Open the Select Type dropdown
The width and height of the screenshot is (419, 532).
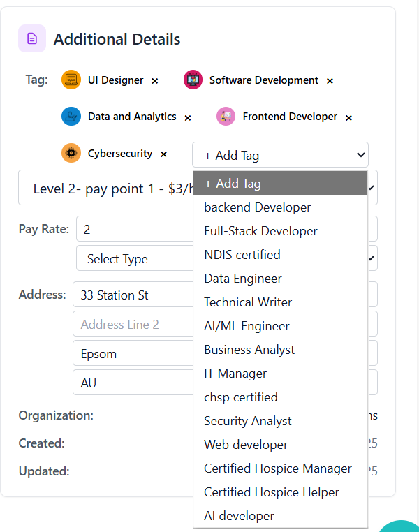pos(133,258)
